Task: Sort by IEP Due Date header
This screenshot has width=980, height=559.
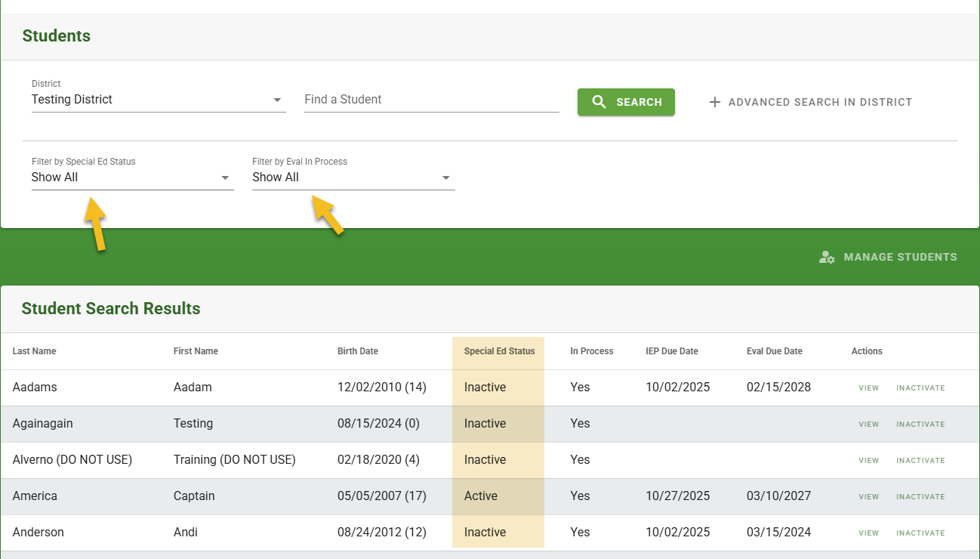Action: pos(672,351)
